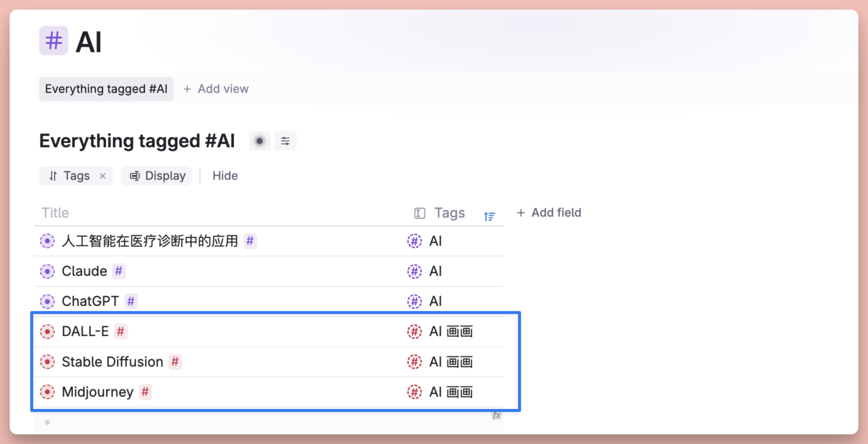The image size is (868, 444).
Task: Add a new field
Action: [549, 213]
